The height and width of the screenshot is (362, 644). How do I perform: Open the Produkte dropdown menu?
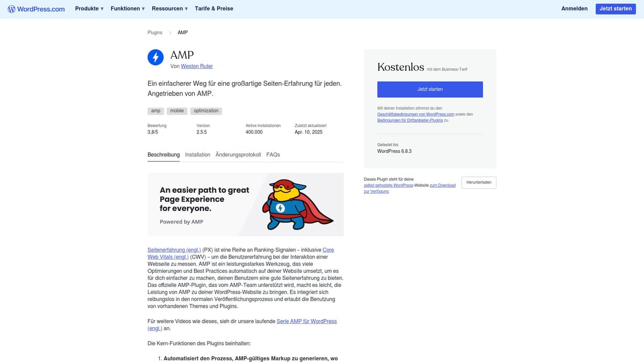pyautogui.click(x=89, y=9)
